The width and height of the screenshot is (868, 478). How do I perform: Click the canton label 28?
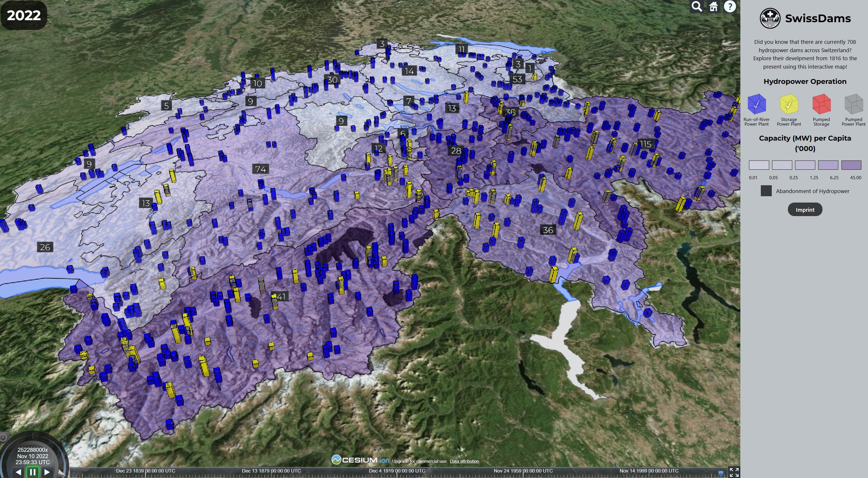[x=456, y=151]
